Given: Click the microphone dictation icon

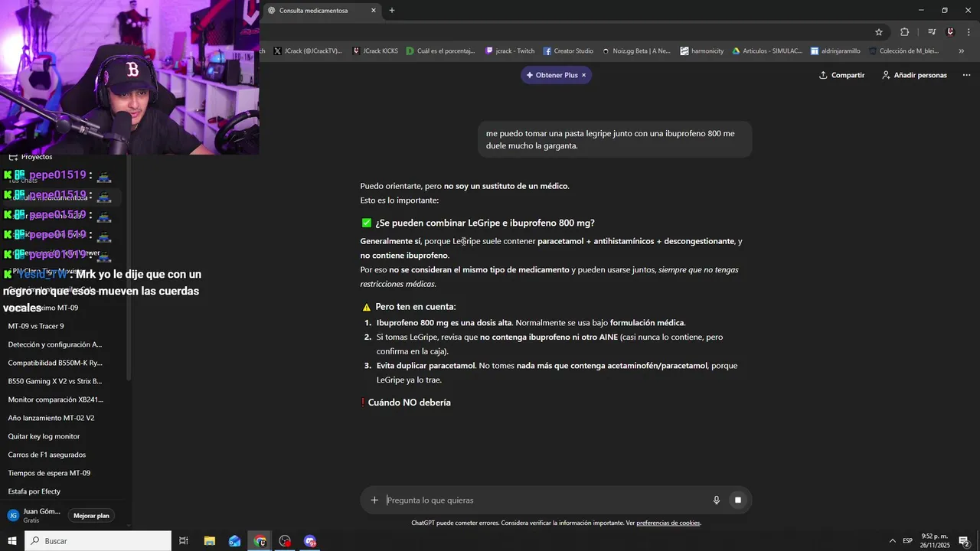Looking at the screenshot, I should 717,500.
